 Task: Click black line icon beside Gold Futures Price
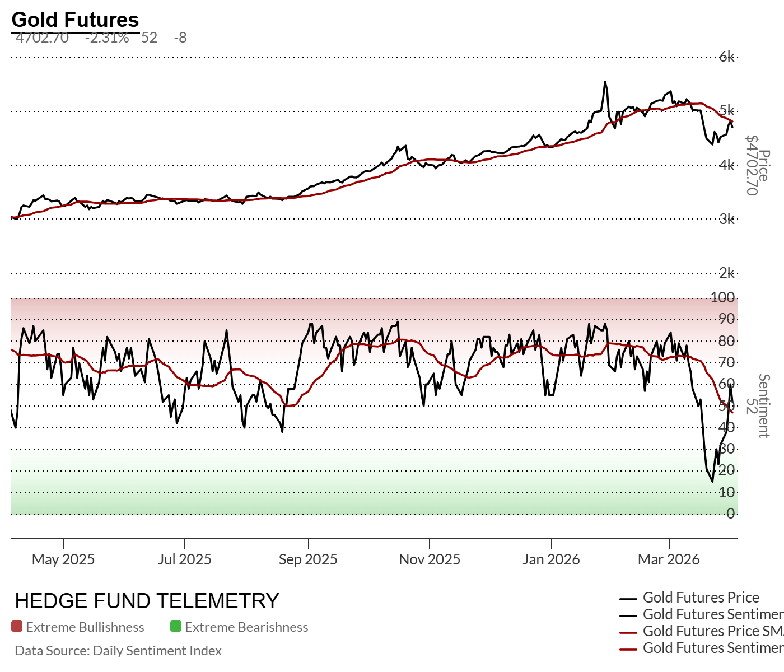[x=629, y=599]
